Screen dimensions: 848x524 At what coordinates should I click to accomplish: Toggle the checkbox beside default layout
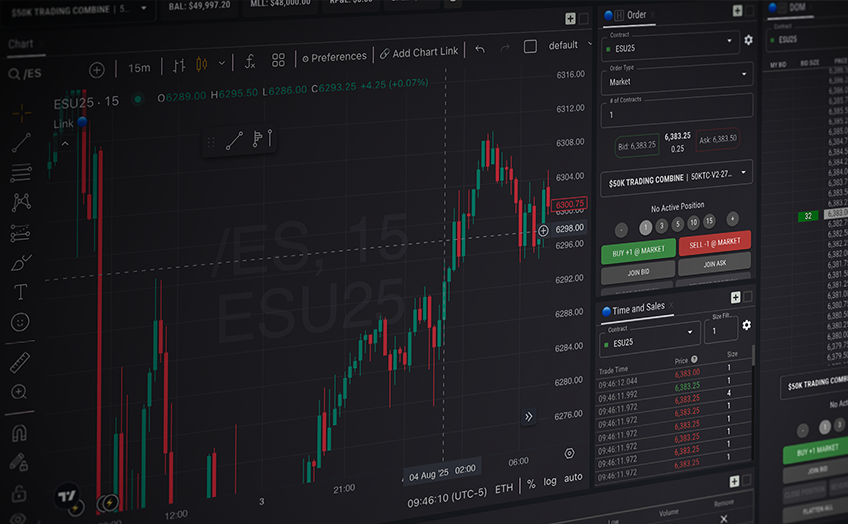(530, 46)
